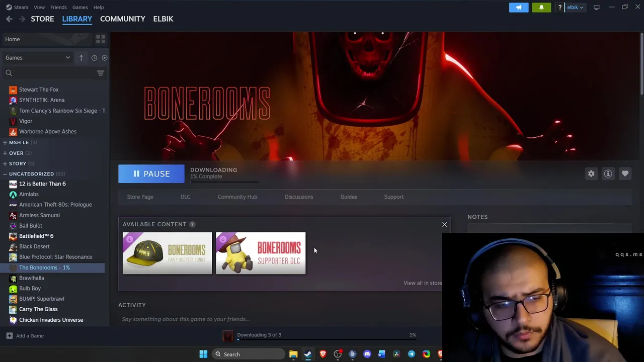Open the notifications bell icon
The height and width of the screenshot is (362, 644).
click(x=541, y=8)
